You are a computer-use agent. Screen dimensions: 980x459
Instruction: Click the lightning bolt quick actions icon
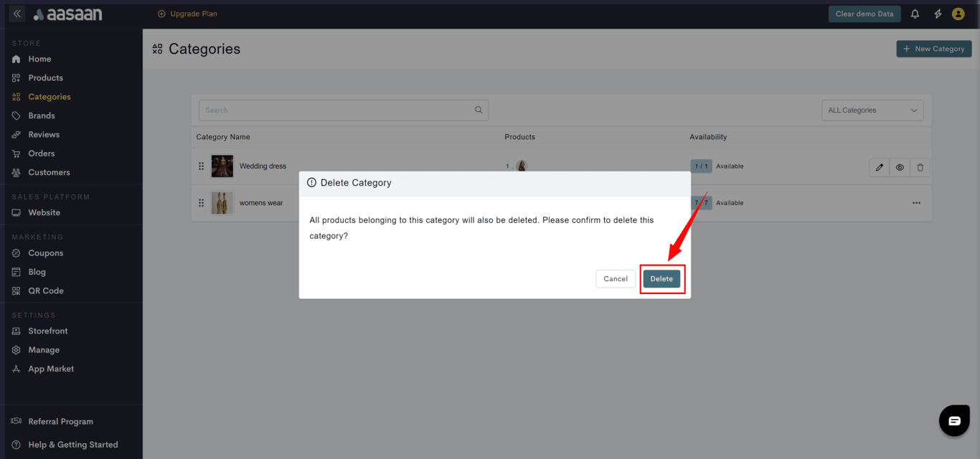pos(937,14)
